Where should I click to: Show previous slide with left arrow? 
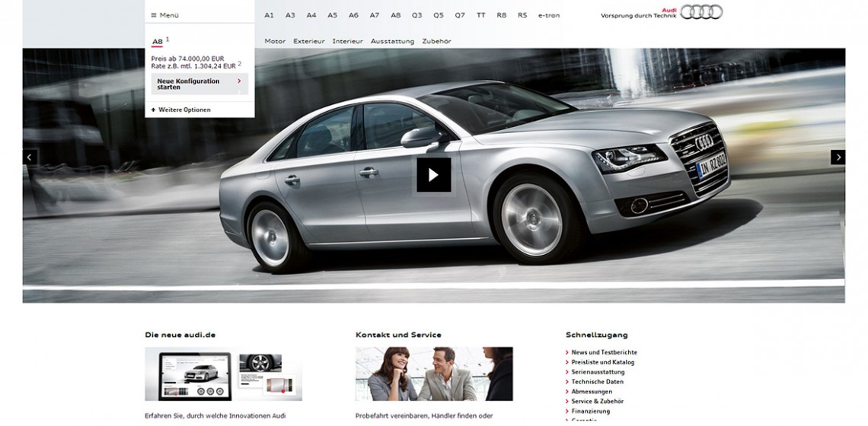coord(30,157)
